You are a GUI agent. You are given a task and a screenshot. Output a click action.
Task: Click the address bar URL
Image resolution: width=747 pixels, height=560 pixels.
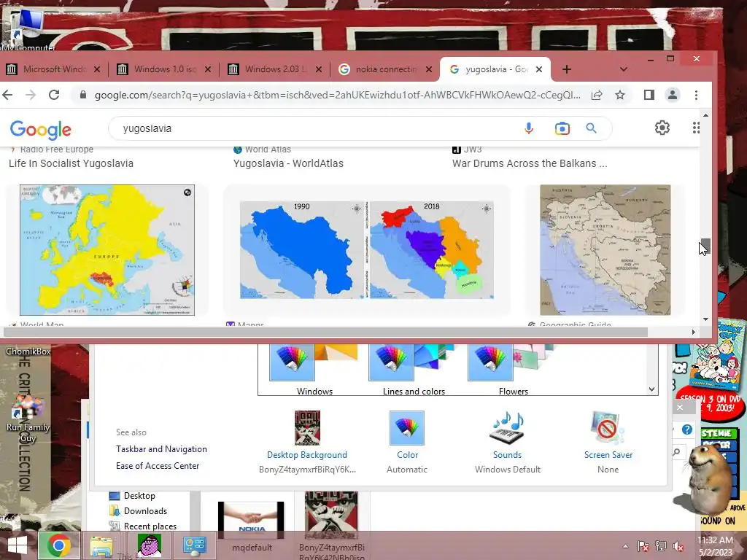pos(337,95)
